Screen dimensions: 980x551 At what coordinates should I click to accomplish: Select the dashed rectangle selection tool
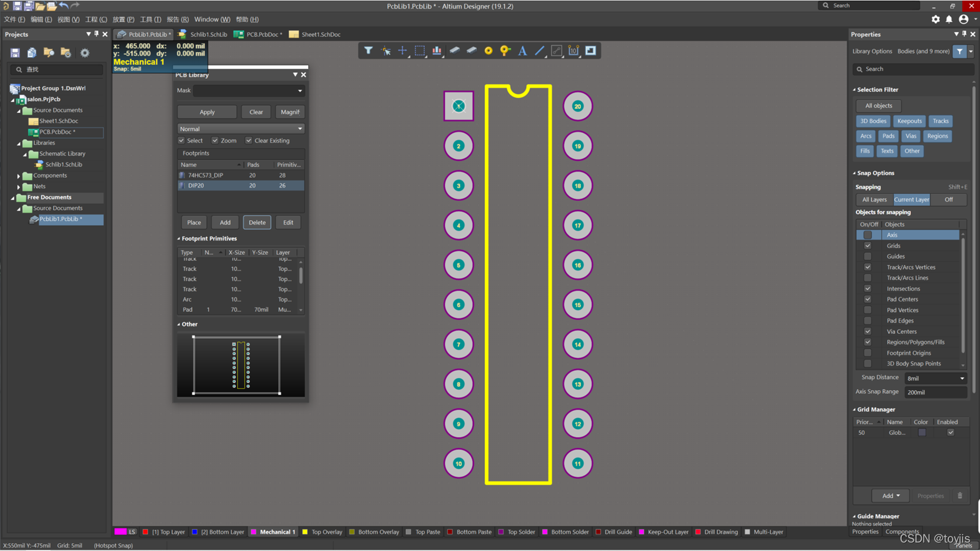[419, 50]
